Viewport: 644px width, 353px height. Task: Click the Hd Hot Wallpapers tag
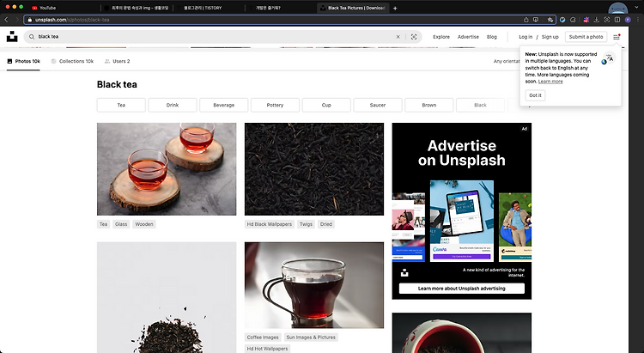coord(267,349)
